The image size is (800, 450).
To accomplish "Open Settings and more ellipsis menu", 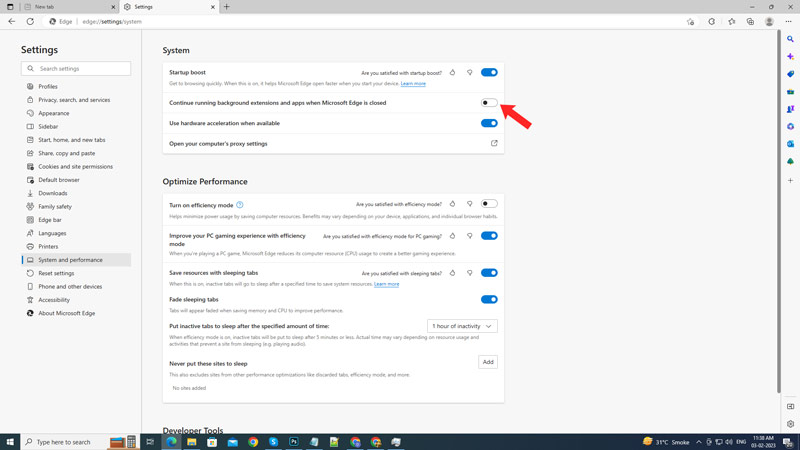I will click(788, 21).
